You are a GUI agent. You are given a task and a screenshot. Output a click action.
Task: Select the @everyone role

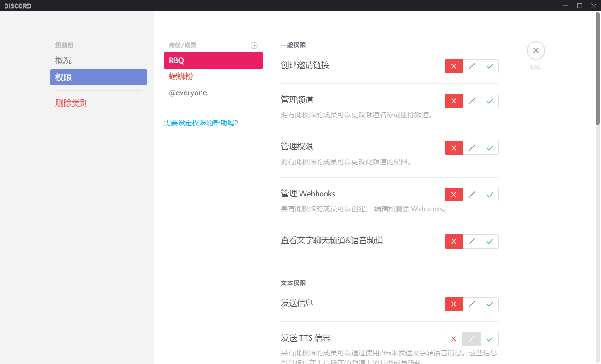click(x=213, y=93)
